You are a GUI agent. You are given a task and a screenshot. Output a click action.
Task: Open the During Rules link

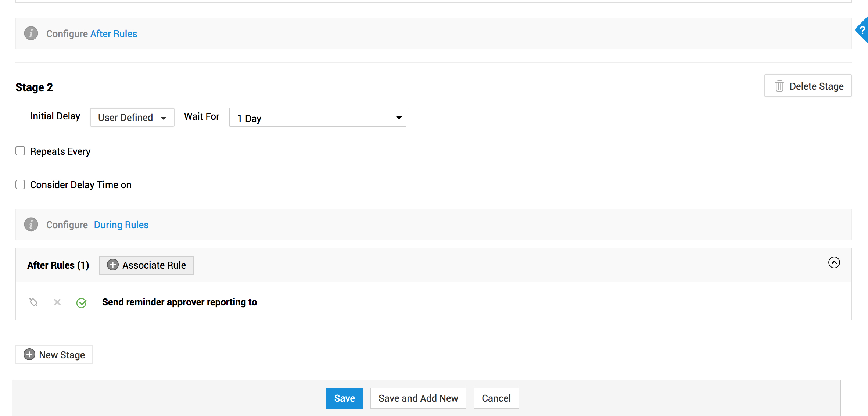(x=121, y=225)
